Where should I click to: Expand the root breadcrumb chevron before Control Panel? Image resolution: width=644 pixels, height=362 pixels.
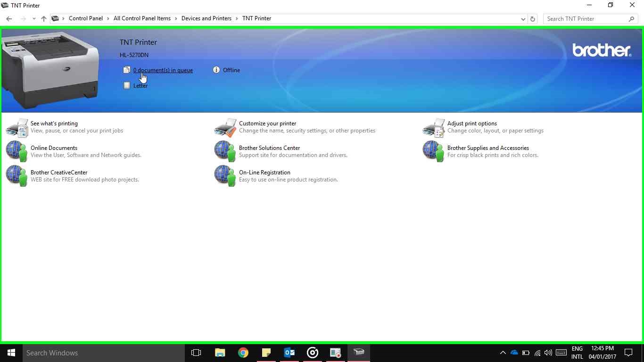[63, 18]
